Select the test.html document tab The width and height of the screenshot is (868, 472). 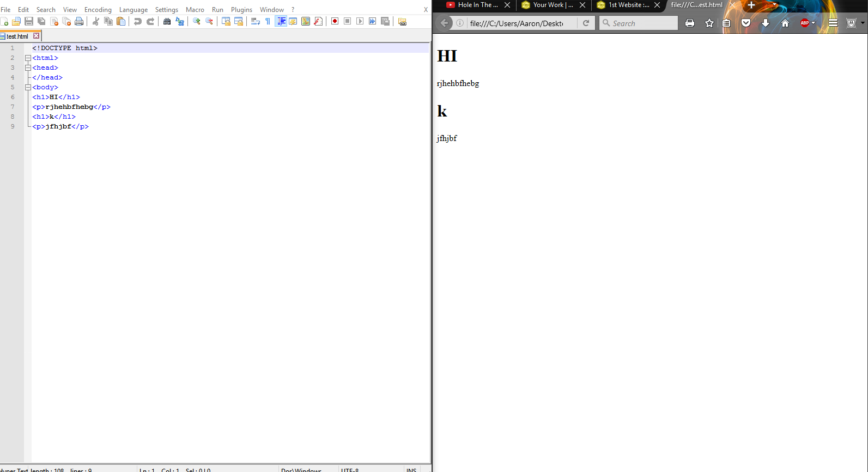[17, 36]
